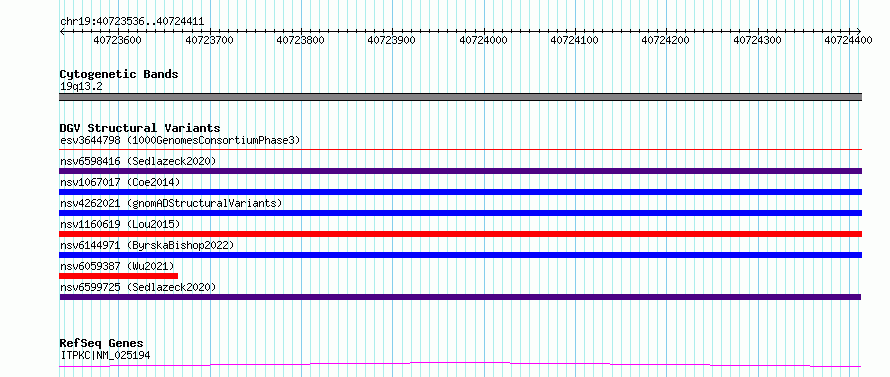Select nsv6059387 (Wu2021) label
Screen dimensions: 890x377
(117, 266)
